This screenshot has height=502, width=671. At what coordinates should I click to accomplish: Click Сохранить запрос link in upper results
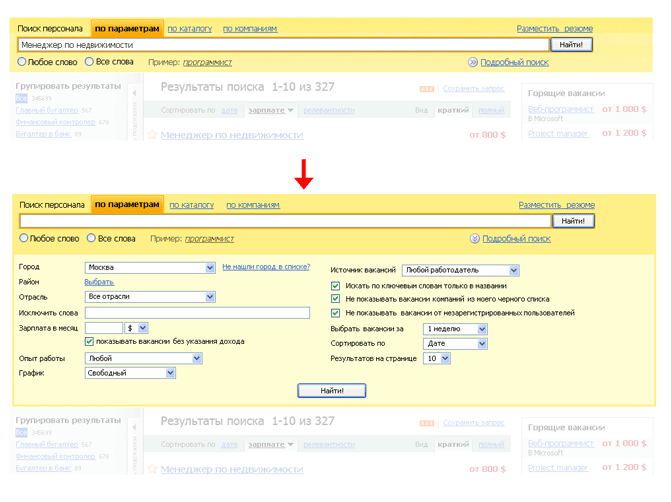474,89
